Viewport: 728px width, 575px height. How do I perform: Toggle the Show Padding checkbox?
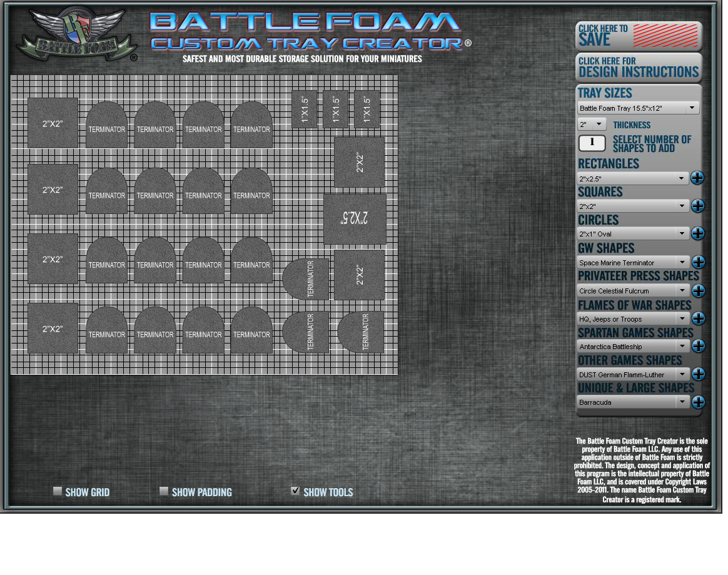164,491
